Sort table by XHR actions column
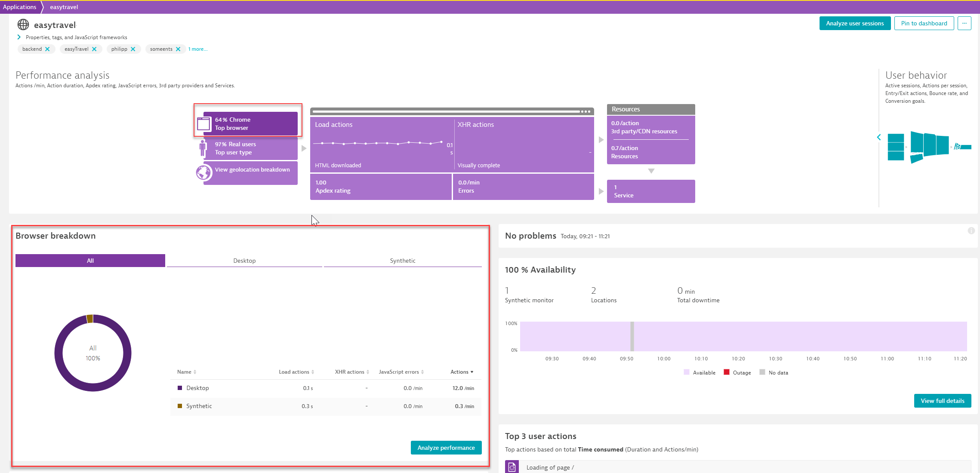Viewport: 980px width, 473px height. point(352,372)
